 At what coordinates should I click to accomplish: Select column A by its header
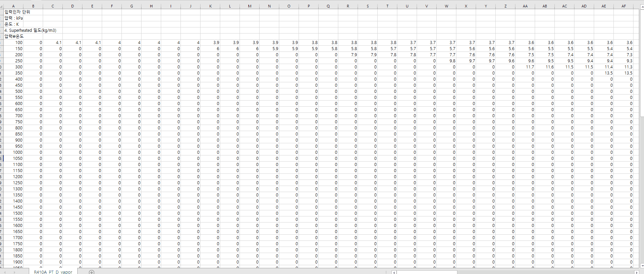[x=13, y=6]
